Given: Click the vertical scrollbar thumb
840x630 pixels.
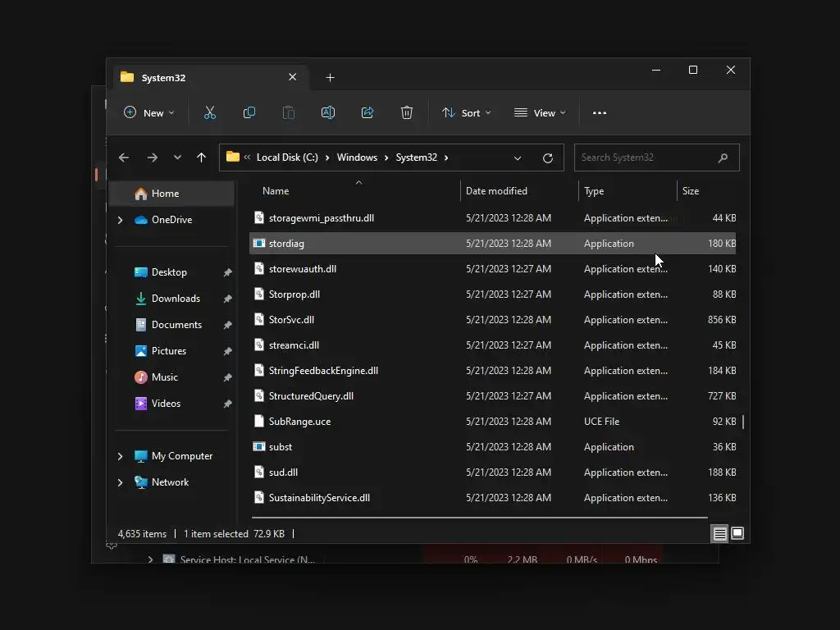Looking at the screenshot, I should tap(743, 422).
